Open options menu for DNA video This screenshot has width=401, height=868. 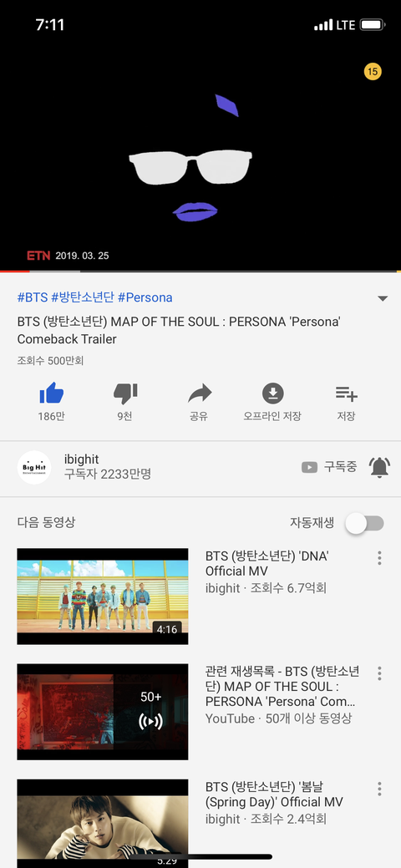(x=379, y=557)
